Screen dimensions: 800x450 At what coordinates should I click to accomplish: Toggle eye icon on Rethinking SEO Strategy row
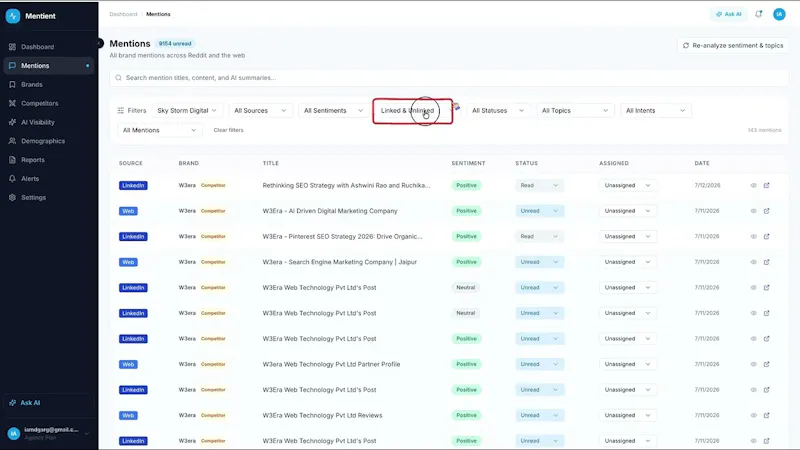coord(753,185)
